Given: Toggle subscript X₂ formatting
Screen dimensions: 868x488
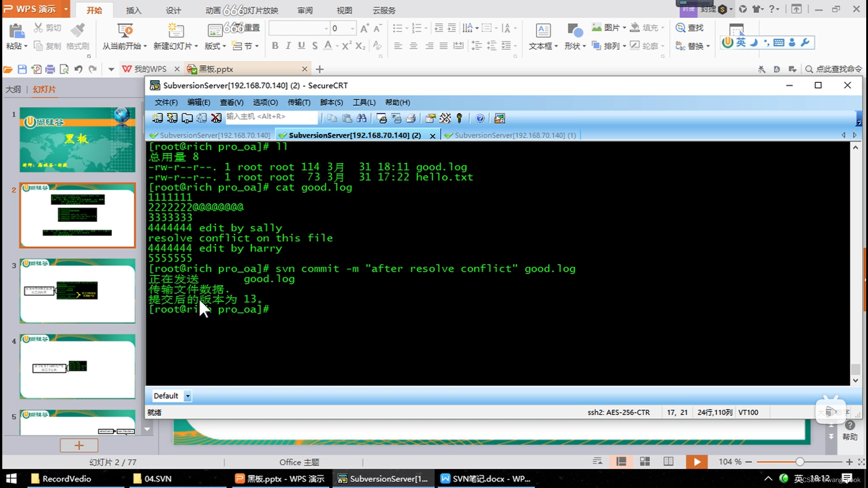Looking at the screenshot, I should click(360, 46).
